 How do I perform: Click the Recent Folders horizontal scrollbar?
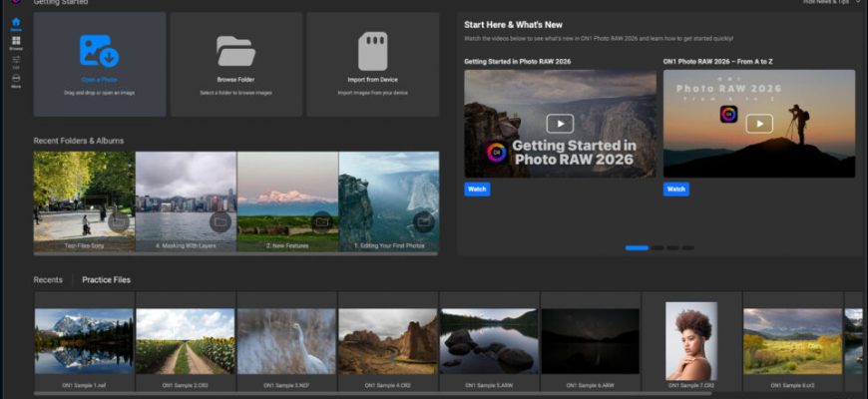coord(235,254)
